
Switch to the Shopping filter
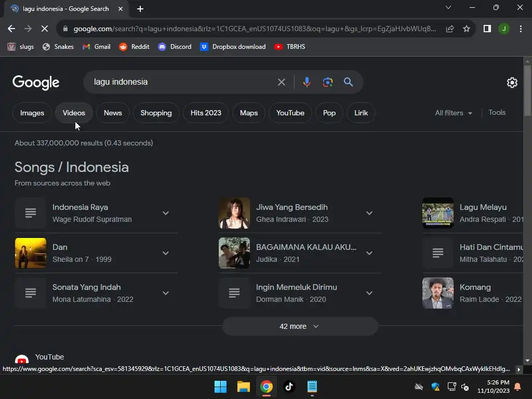coord(156,113)
